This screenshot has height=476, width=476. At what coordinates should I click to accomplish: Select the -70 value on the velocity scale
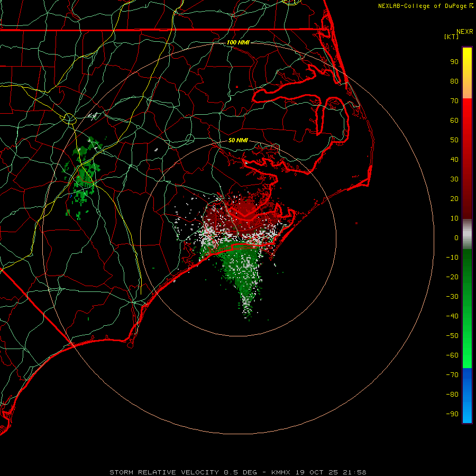(452, 375)
